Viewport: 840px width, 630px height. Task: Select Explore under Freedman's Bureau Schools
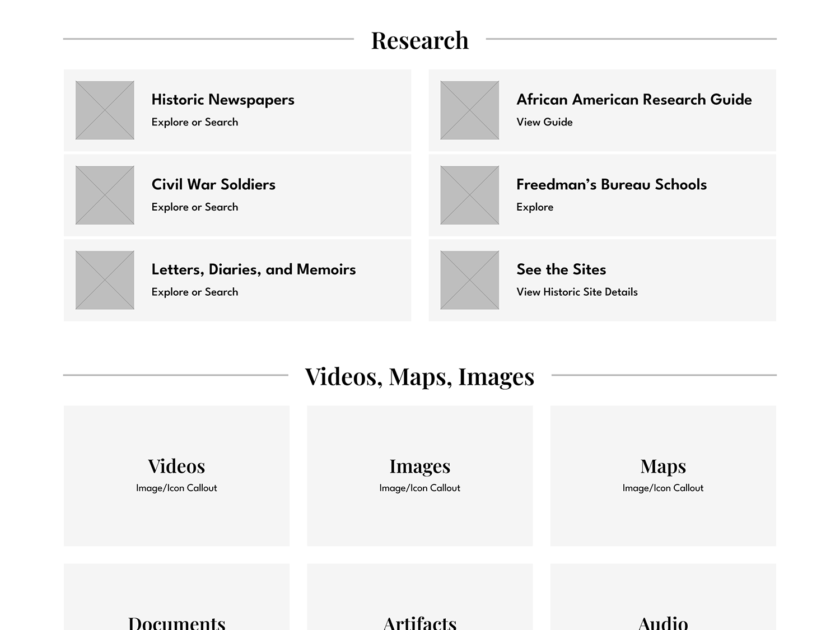pyautogui.click(x=534, y=207)
